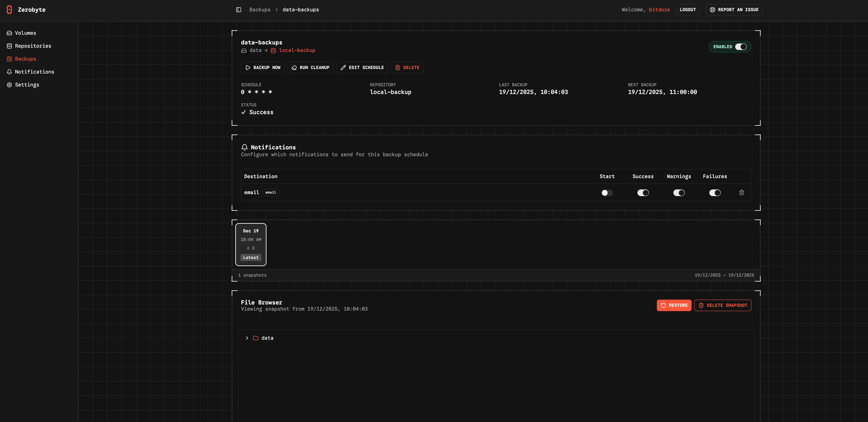Enable Start notifications for email
The height and width of the screenshot is (422, 868).
point(607,193)
